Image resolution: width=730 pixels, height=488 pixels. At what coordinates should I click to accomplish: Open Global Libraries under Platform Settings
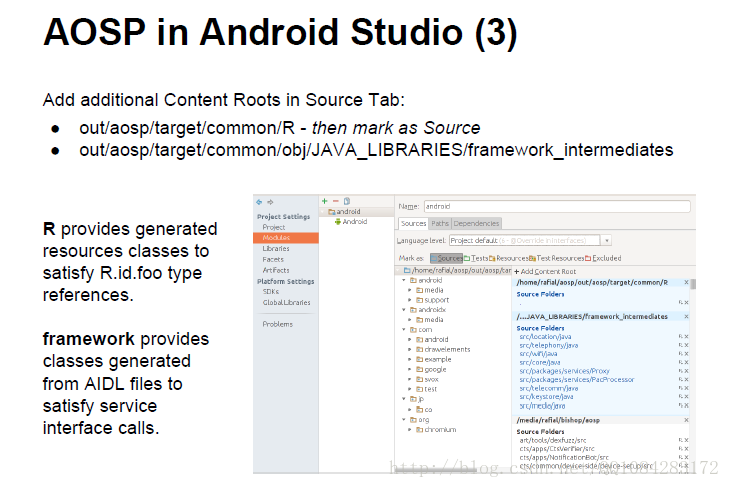coord(286,303)
